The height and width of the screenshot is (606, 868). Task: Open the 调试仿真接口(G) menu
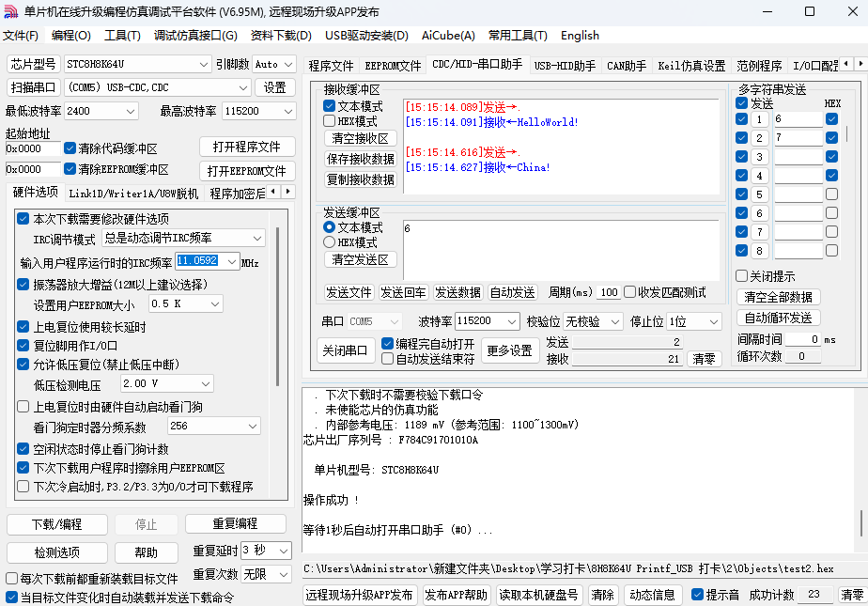pos(195,36)
